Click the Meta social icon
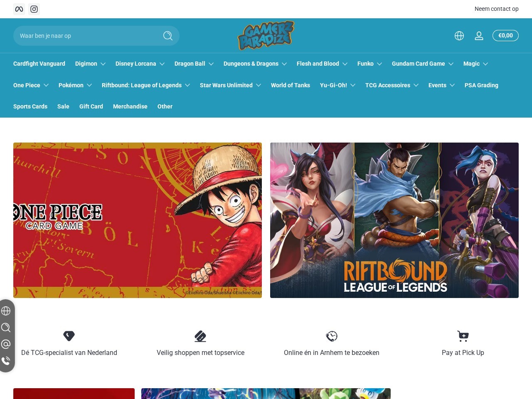 [x=19, y=9]
